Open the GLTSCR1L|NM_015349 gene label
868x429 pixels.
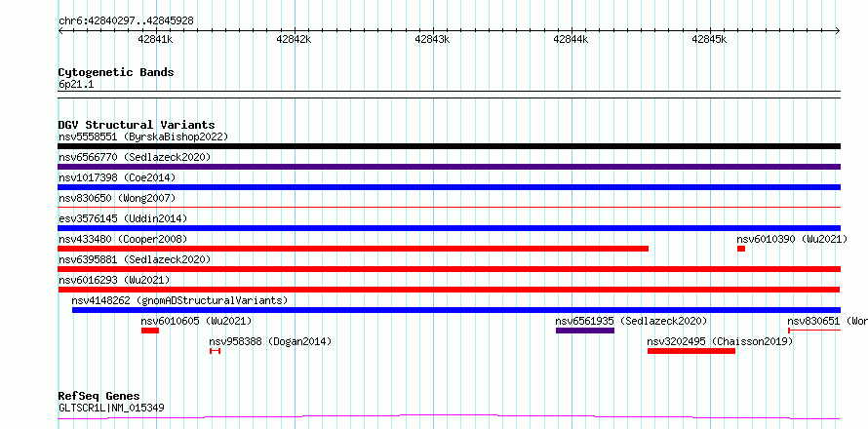111,408
